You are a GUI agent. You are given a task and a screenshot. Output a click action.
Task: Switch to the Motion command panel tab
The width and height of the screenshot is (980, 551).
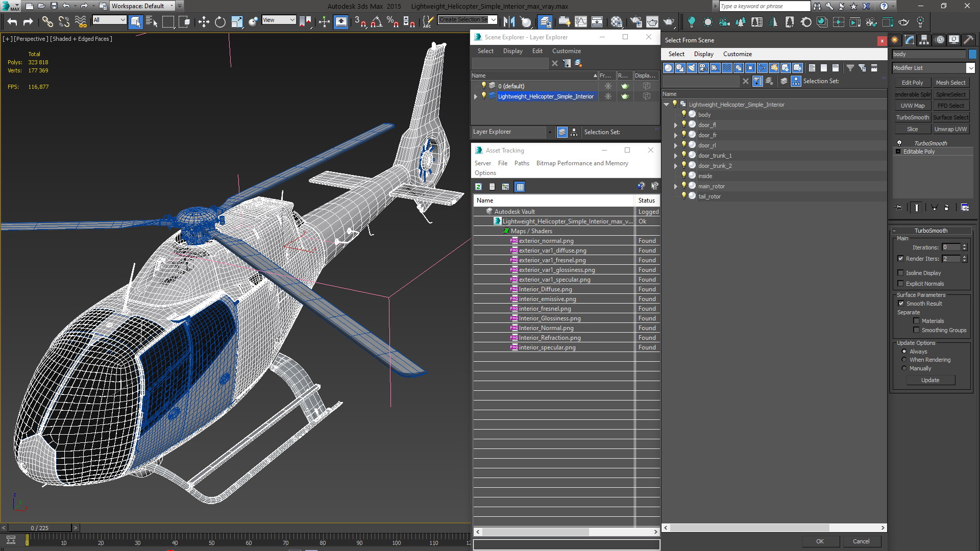(939, 40)
